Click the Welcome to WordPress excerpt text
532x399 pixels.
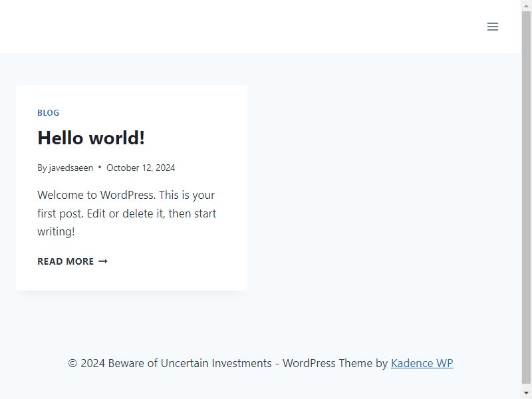[127, 213]
